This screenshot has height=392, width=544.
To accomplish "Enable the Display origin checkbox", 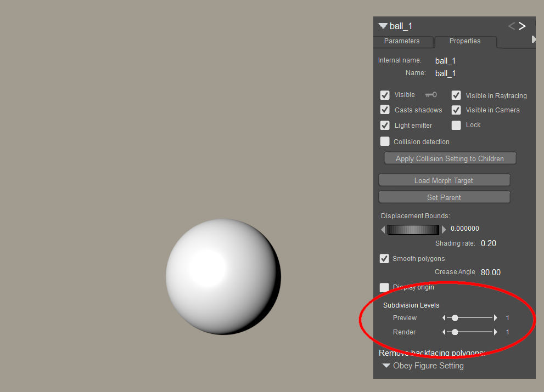I will coord(384,287).
